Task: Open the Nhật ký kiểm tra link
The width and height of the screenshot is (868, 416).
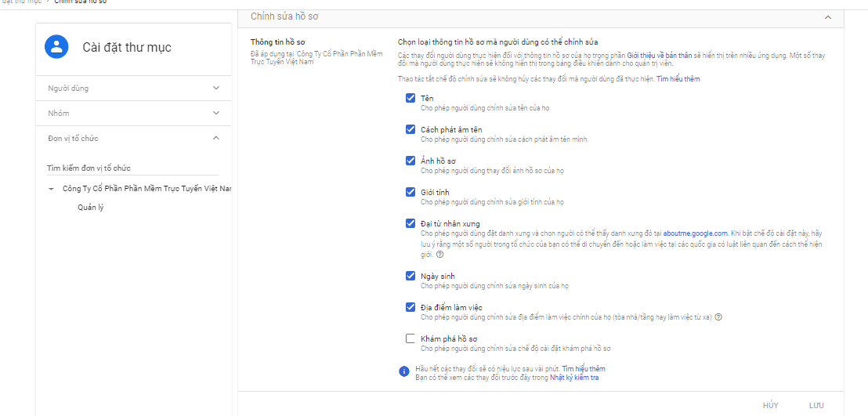Action: coord(574,377)
